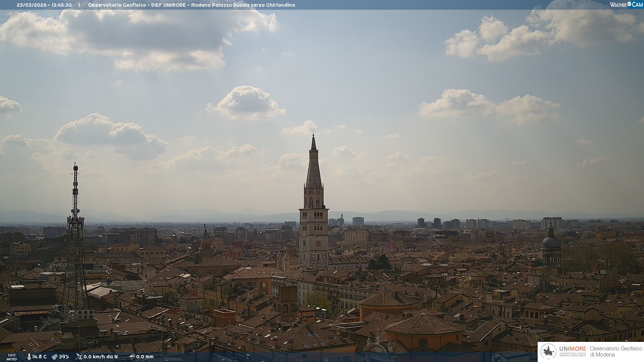Click the DATI METEO label
Screen dimensions: 644x362
coord(12,357)
